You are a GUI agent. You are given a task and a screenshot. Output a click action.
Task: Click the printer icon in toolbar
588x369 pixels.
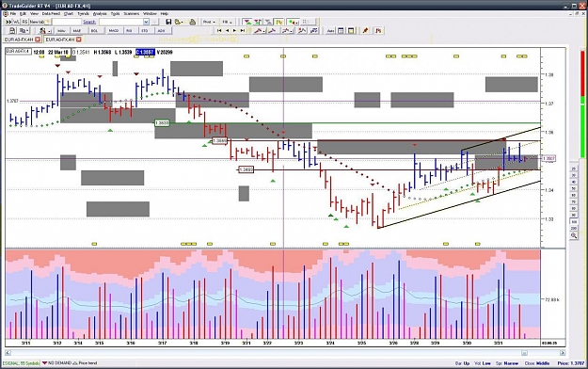click(192, 22)
